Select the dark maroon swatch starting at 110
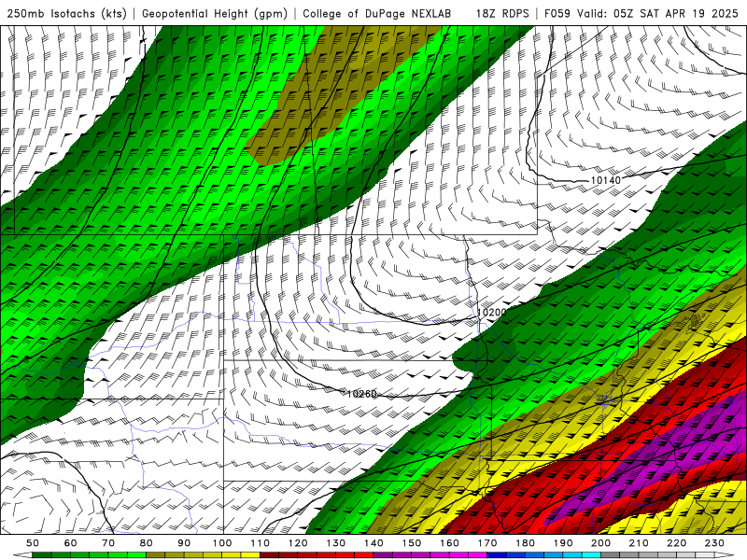747x560 pixels. click(x=269, y=554)
